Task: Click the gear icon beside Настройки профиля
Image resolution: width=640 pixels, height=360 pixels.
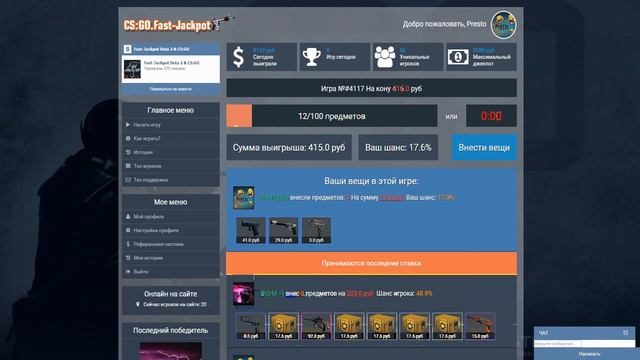Action: 128,230
